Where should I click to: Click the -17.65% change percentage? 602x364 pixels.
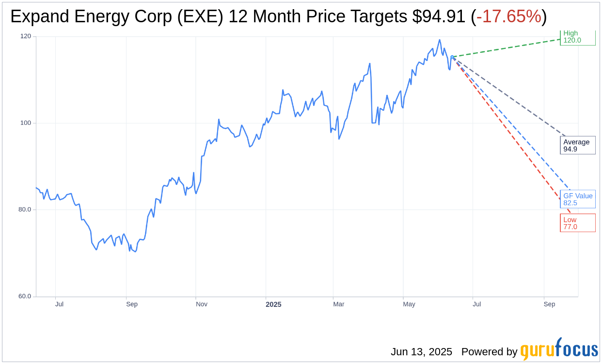point(508,16)
